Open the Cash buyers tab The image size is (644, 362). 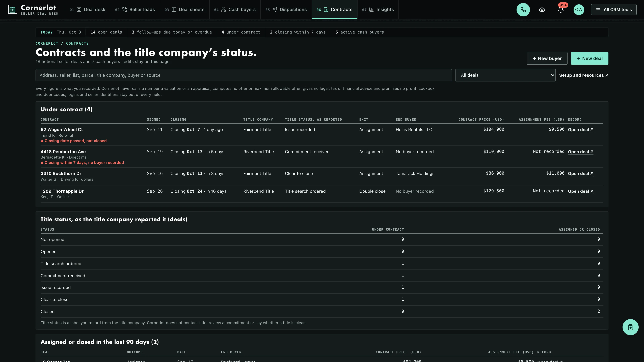point(235,10)
